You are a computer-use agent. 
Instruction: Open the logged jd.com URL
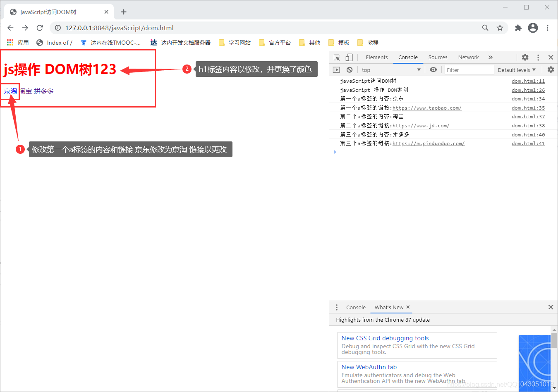[421, 126]
